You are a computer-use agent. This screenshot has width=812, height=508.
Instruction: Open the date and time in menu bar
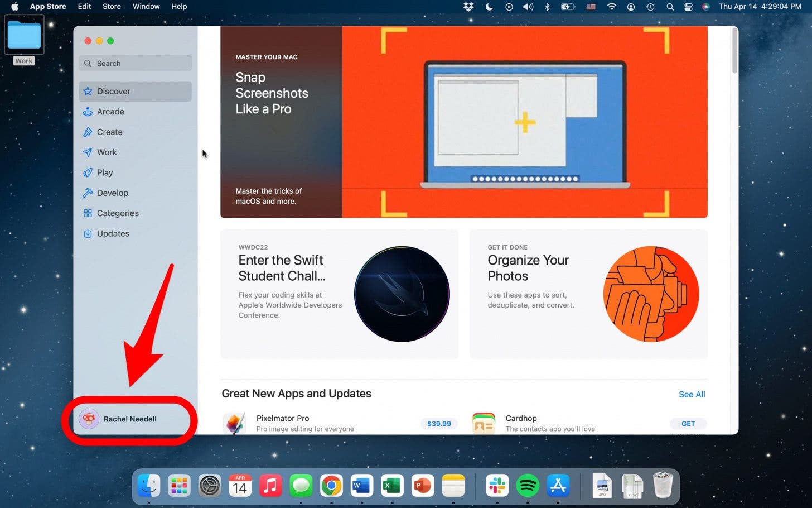(x=760, y=7)
